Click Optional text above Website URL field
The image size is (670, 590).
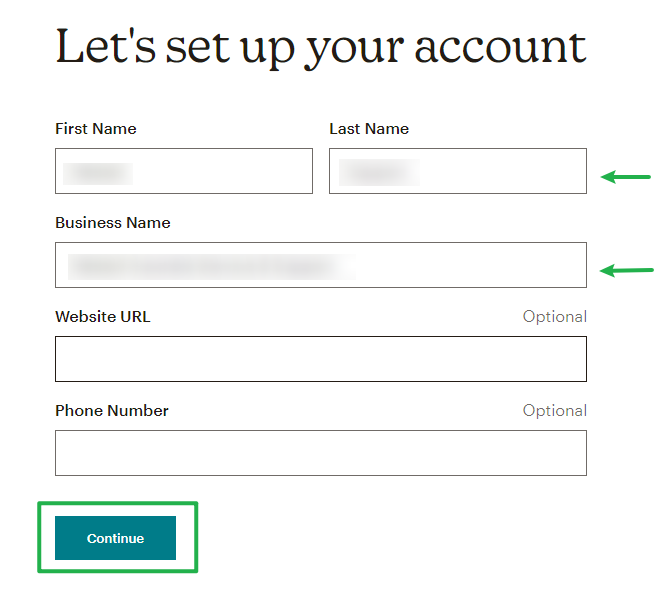tap(555, 317)
